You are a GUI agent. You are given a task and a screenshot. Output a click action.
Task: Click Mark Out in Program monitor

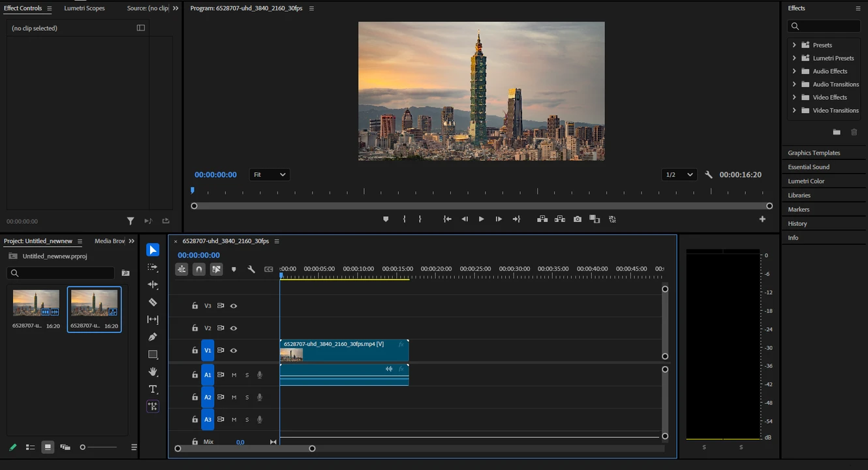pyautogui.click(x=420, y=219)
